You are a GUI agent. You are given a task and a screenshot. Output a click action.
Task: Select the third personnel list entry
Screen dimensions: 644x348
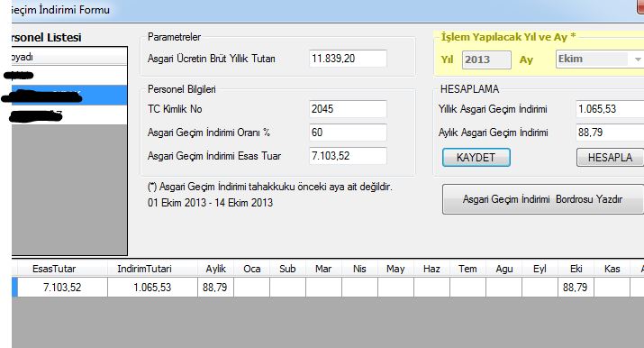[69, 115]
